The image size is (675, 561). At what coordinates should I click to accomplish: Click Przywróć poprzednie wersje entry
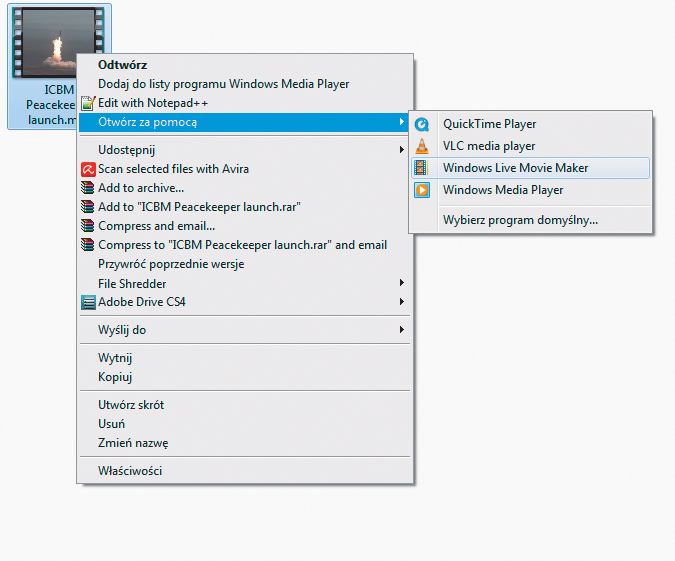pos(170,264)
